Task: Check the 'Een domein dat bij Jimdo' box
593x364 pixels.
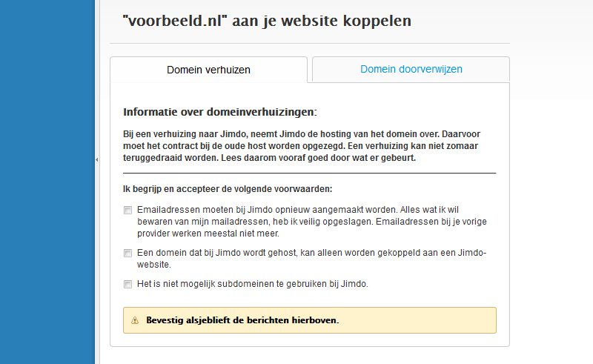Action: [x=127, y=253]
